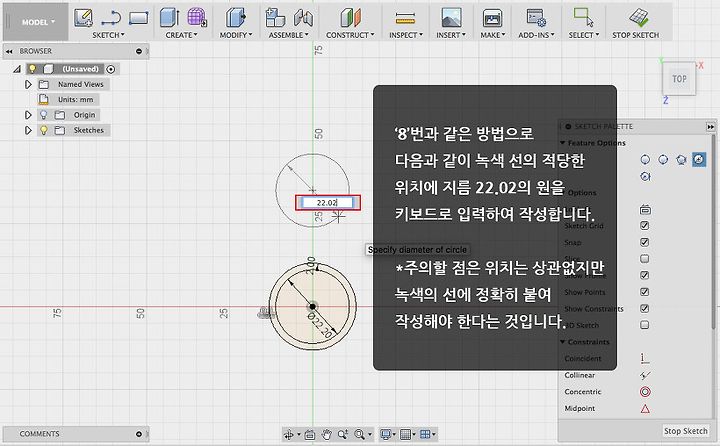Apply the Coincident constraint icon
720x446 pixels.
tap(645, 358)
